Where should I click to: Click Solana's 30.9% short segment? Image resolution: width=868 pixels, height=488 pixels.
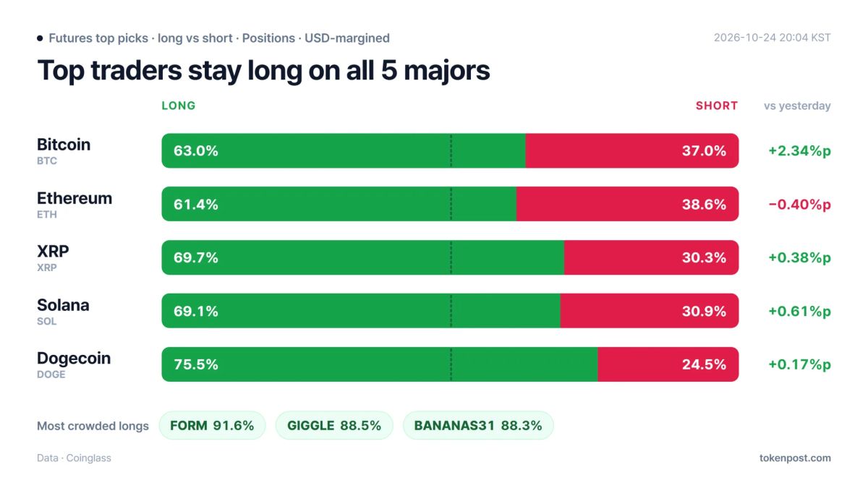coord(650,311)
